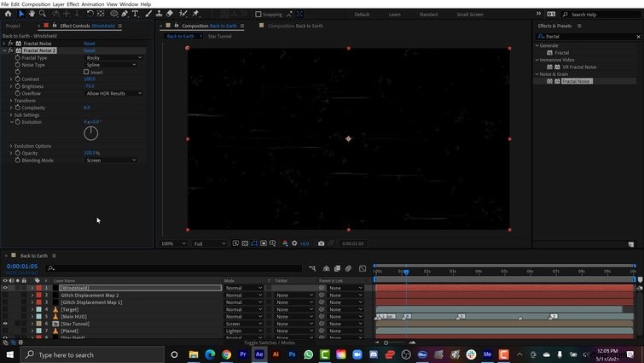Open the mode dropdown for Star Tunnel layer
Viewport: 644px width, 363px height.
244,324
